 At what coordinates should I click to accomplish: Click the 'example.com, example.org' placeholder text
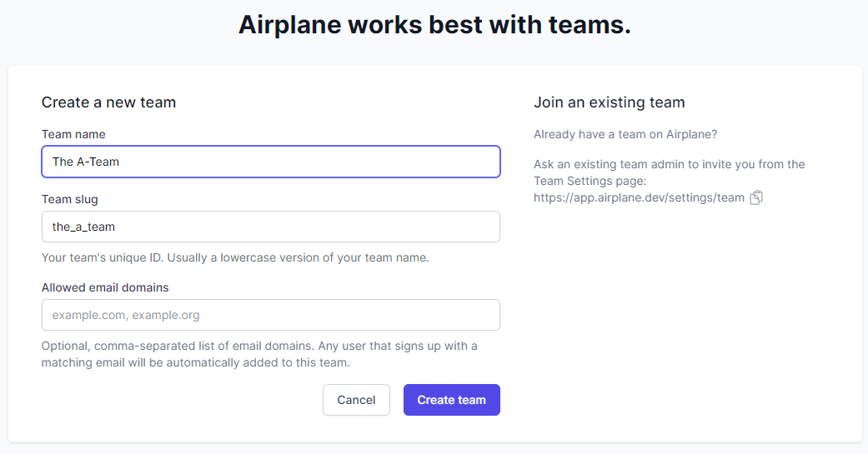click(126, 315)
